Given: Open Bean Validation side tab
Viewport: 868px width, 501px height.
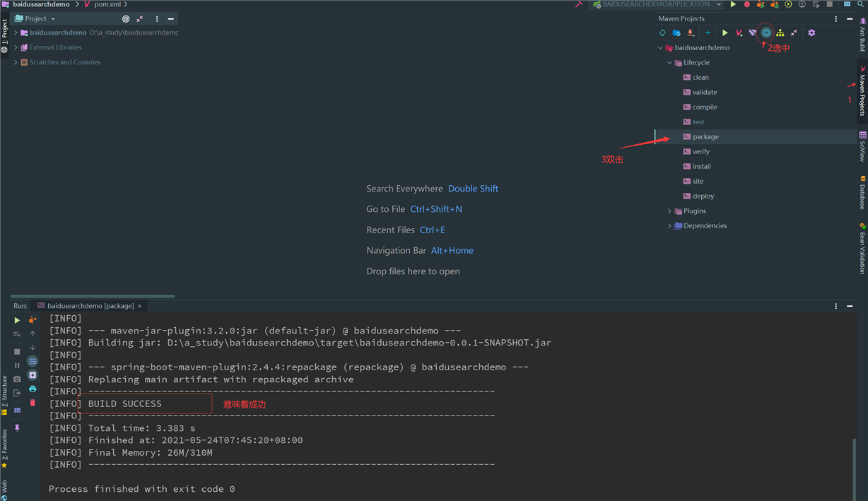Looking at the screenshot, I should click(862, 248).
